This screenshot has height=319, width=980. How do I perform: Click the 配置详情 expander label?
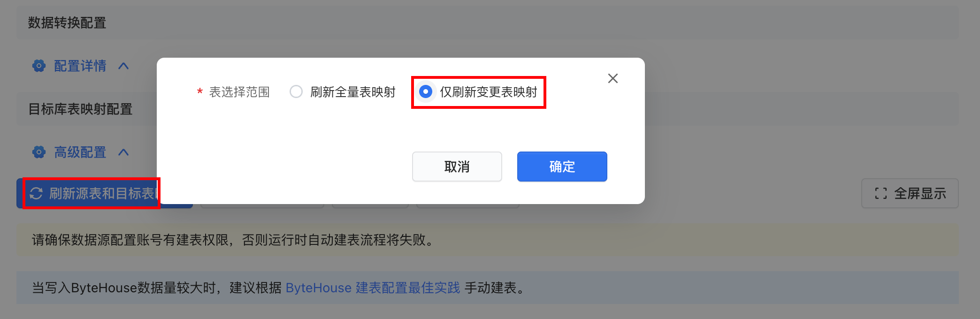pos(80,66)
